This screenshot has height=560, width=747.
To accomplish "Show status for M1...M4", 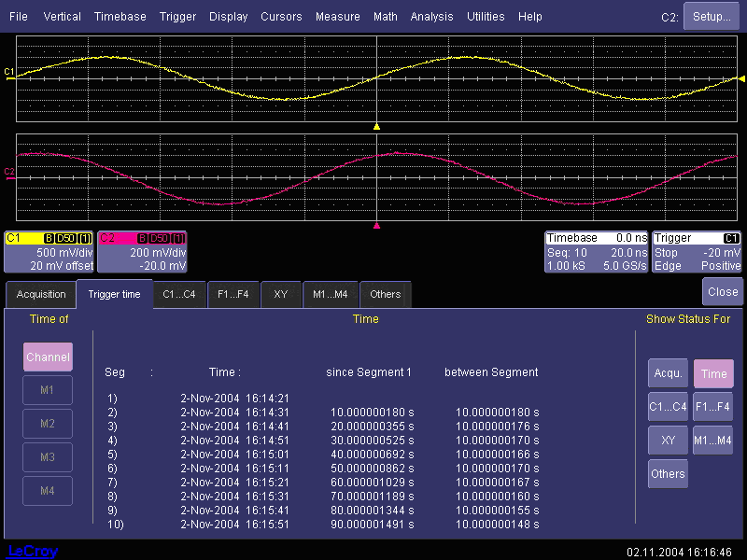I will coord(712,440).
